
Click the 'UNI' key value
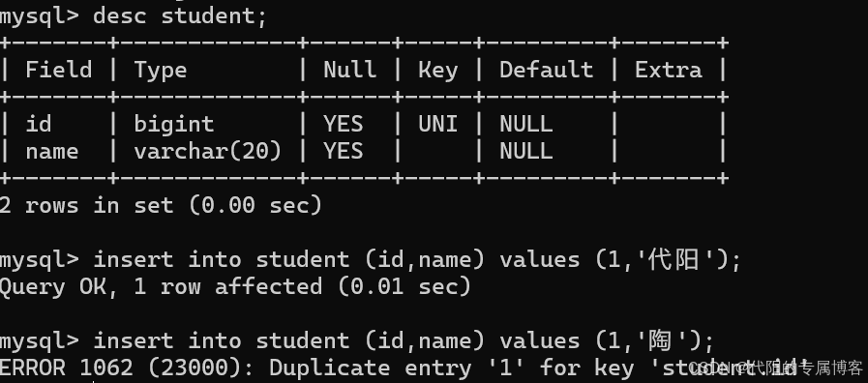coord(438,124)
